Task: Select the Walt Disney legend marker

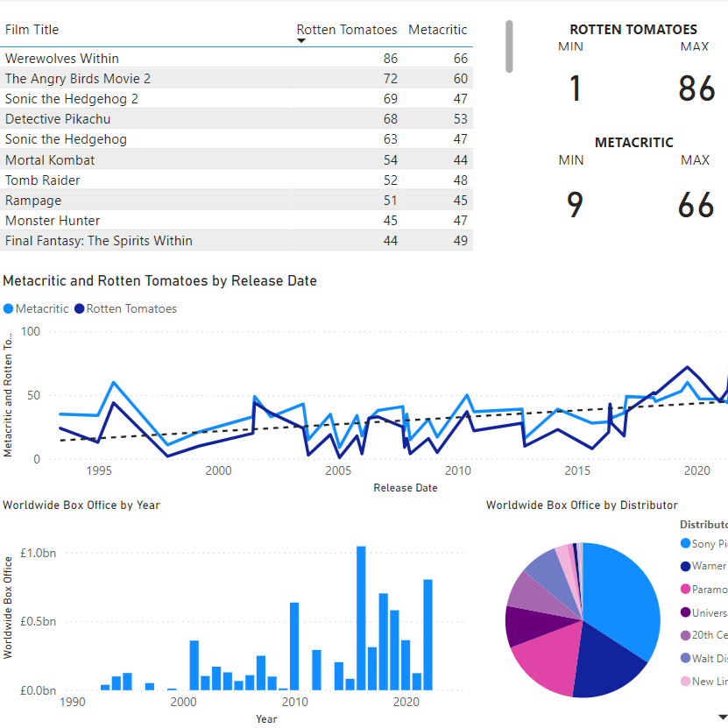Action: point(685,659)
